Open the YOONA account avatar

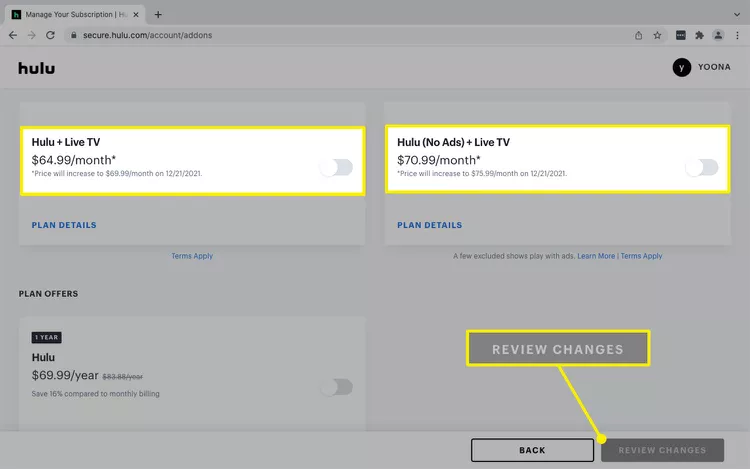click(x=682, y=67)
